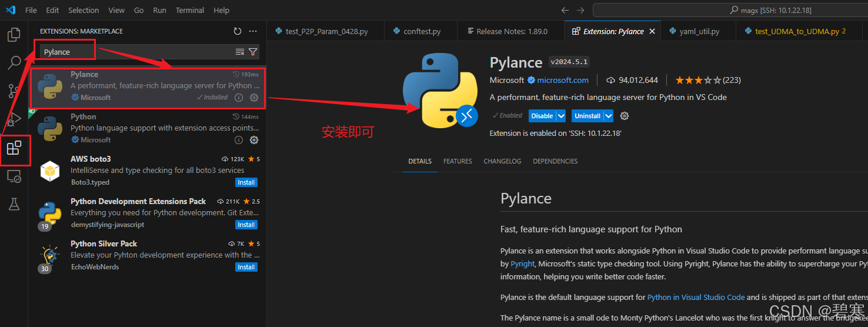Open the gear settings on Pylance detail page
The image size is (868, 327).
(625, 116)
